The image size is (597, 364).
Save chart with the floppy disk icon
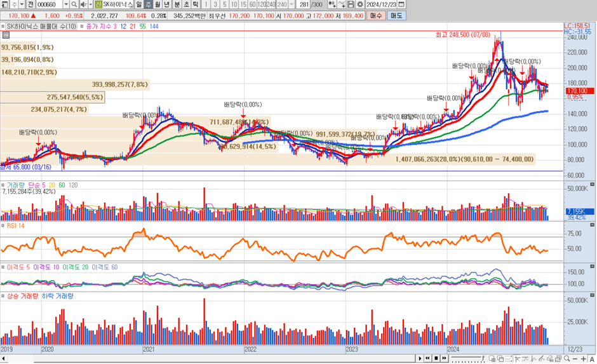click(351, 4)
